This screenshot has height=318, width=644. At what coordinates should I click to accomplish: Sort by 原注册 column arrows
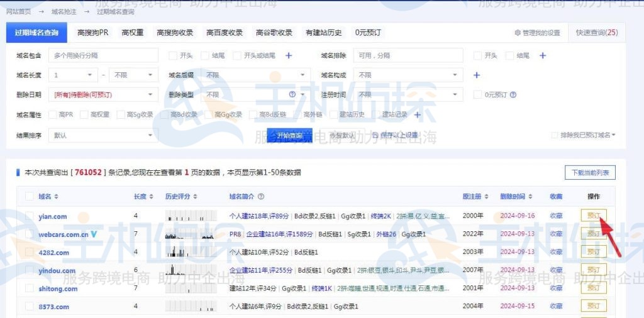pyautogui.click(x=486, y=197)
